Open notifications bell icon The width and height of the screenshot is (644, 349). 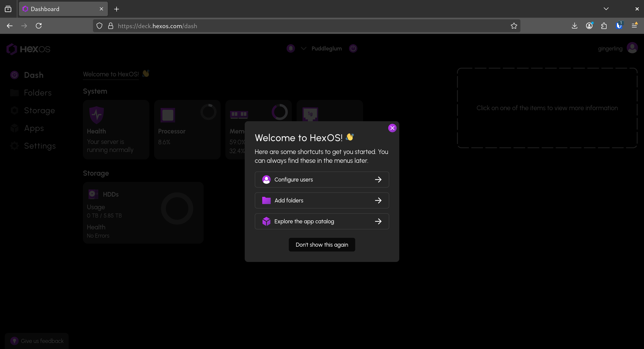pyautogui.click(x=290, y=48)
